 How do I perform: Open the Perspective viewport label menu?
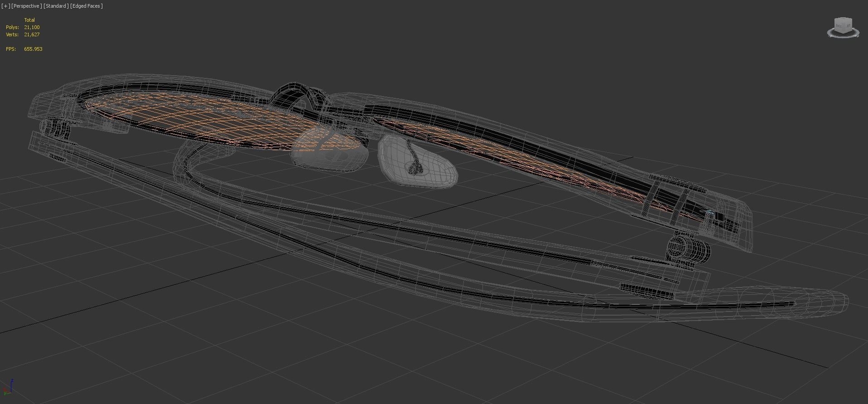click(27, 6)
